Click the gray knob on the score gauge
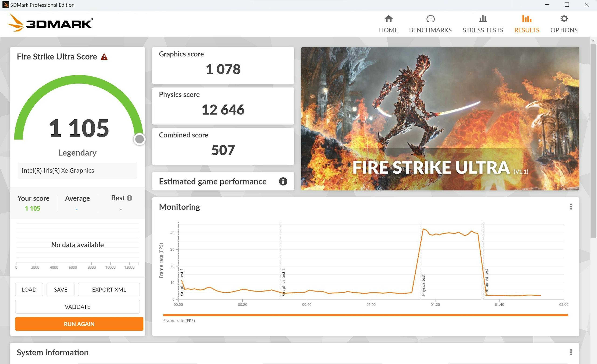 coord(139,139)
